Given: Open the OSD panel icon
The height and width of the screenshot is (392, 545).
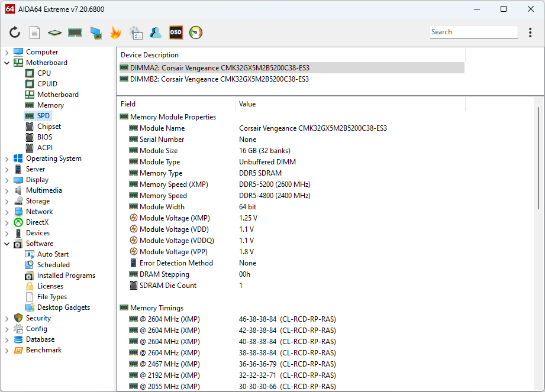Looking at the screenshot, I should point(176,33).
